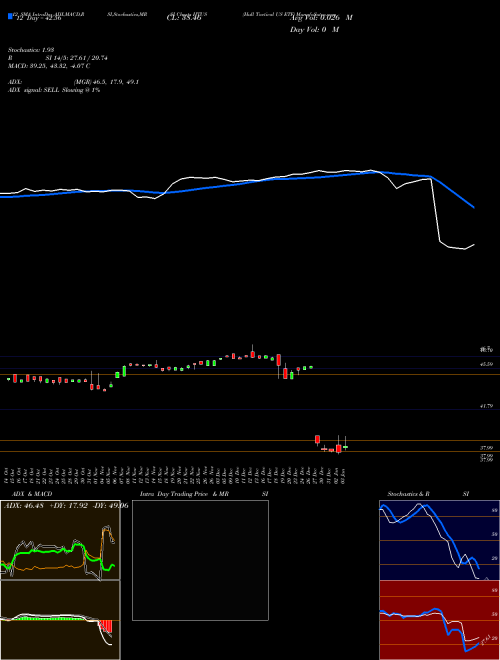Click the dark-red RSI chart panel
Screen dimensions: 500x660
click(439, 620)
